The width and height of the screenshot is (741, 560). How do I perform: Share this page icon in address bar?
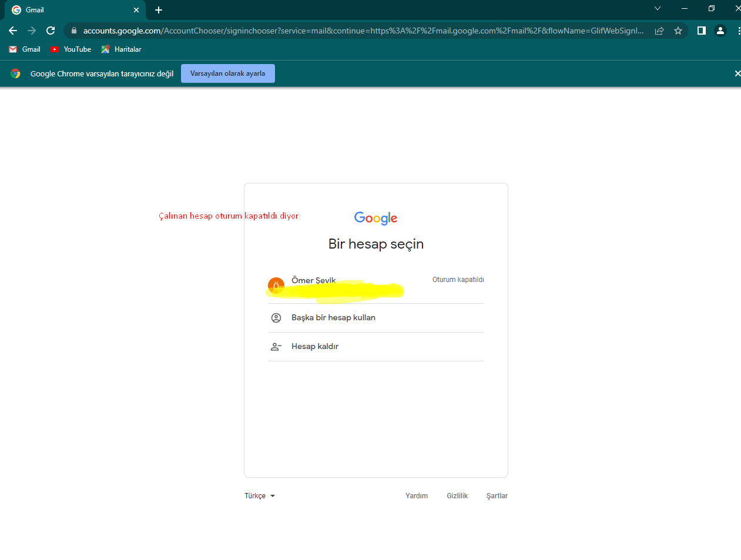(x=659, y=31)
